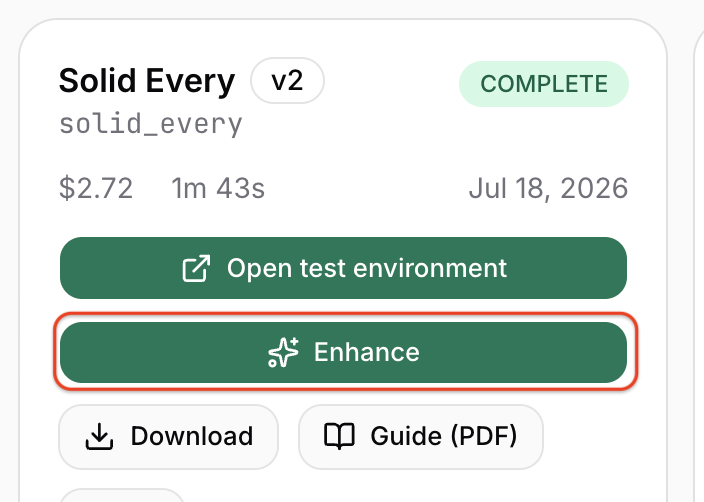Open the Guide (PDF) document

pyautogui.click(x=421, y=437)
